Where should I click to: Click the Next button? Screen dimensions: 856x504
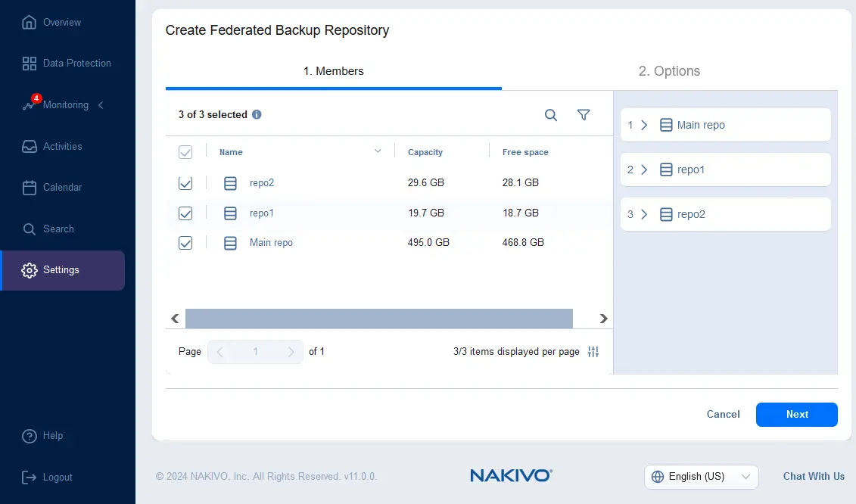[x=796, y=415]
